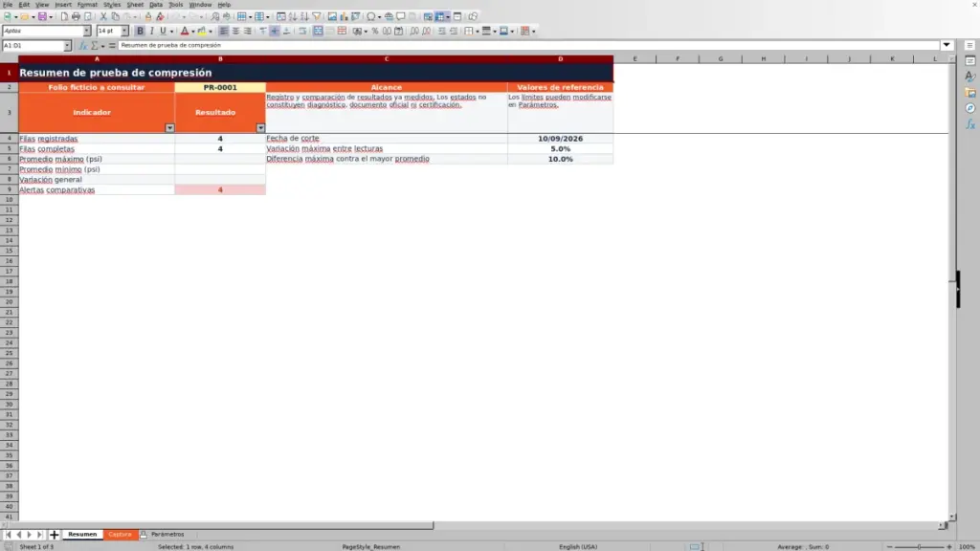Image resolution: width=980 pixels, height=551 pixels.
Task: Click the AutoFilter funnel icon
Action: tap(317, 16)
